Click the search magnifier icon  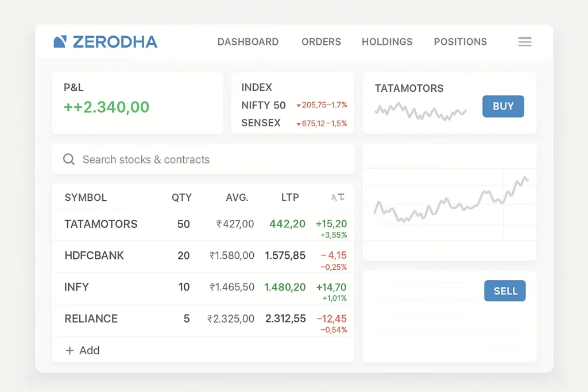click(68, 159)
